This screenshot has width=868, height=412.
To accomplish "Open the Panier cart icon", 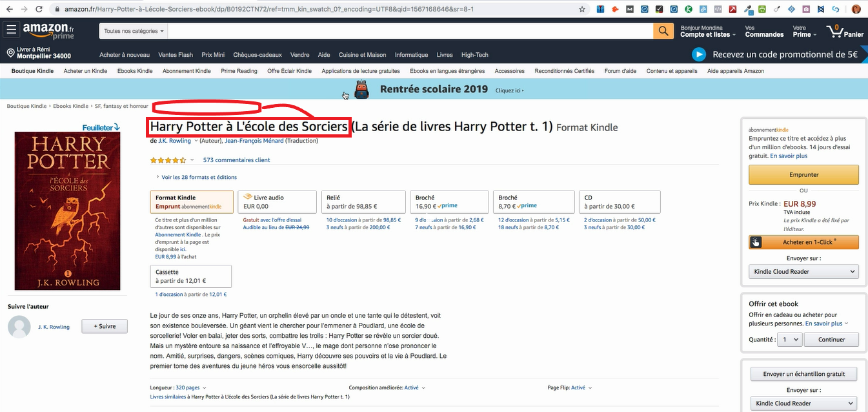I will tap(845, 31).
